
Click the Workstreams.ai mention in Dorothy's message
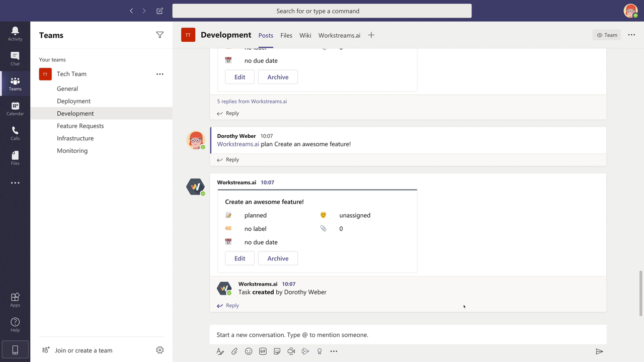(x=238, y=144)
